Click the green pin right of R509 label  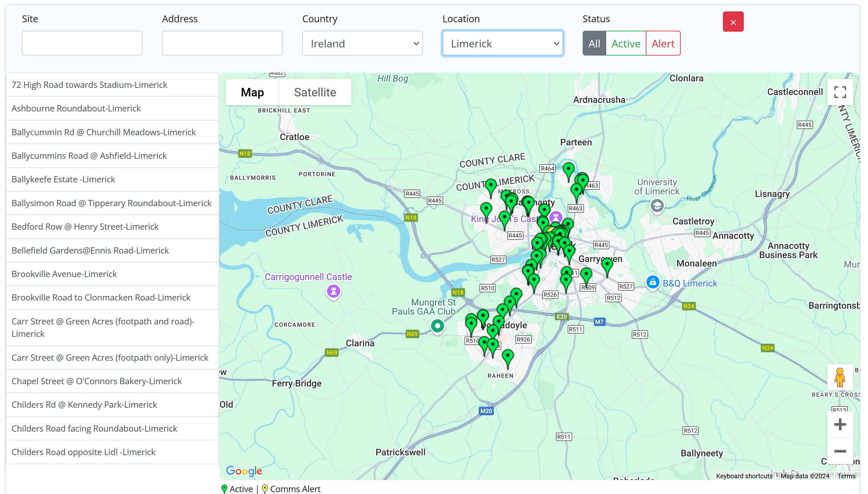(x=586, y=276)
